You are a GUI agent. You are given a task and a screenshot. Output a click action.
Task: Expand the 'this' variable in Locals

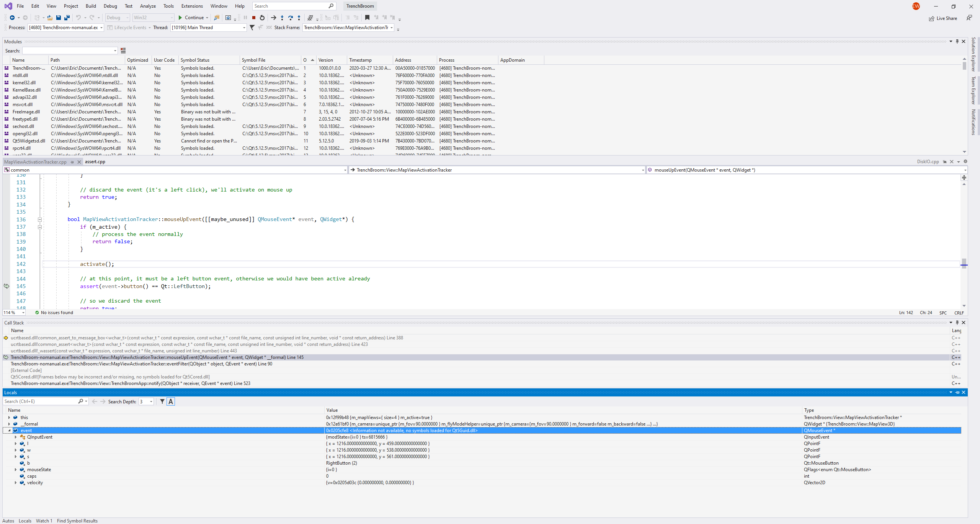[x=9, y=418]
